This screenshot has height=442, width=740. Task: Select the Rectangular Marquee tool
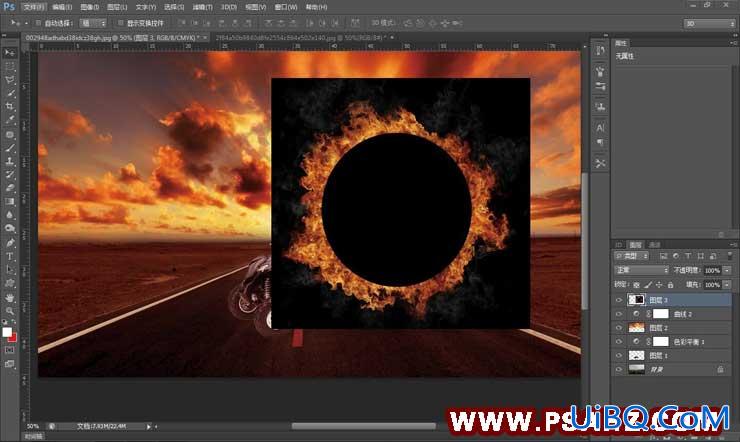pyautogui.click(x=9, y=67)
